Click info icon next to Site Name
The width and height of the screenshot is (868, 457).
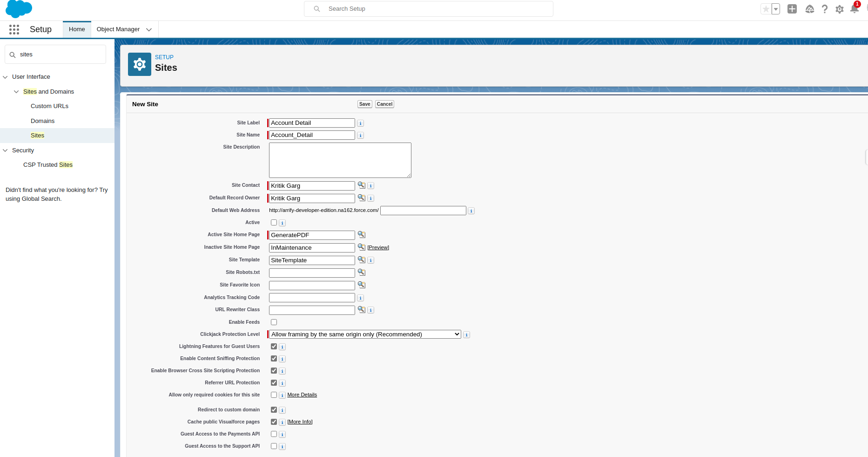[361, 136]
